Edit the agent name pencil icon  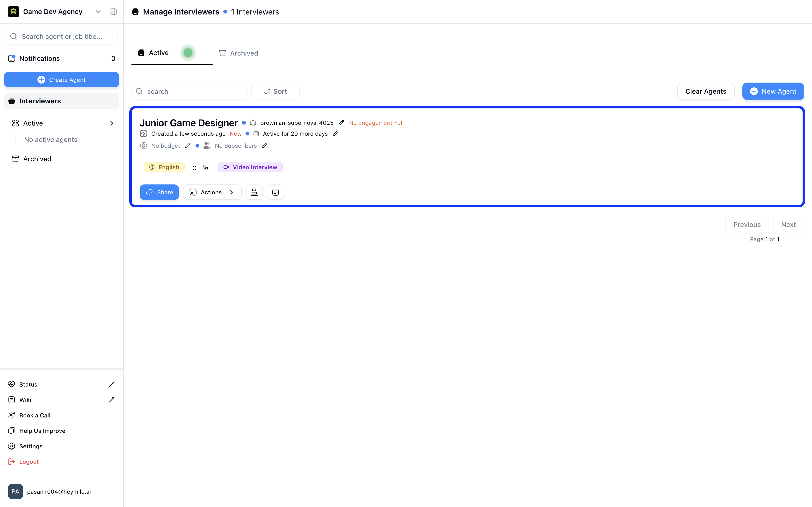coord(341,123)
